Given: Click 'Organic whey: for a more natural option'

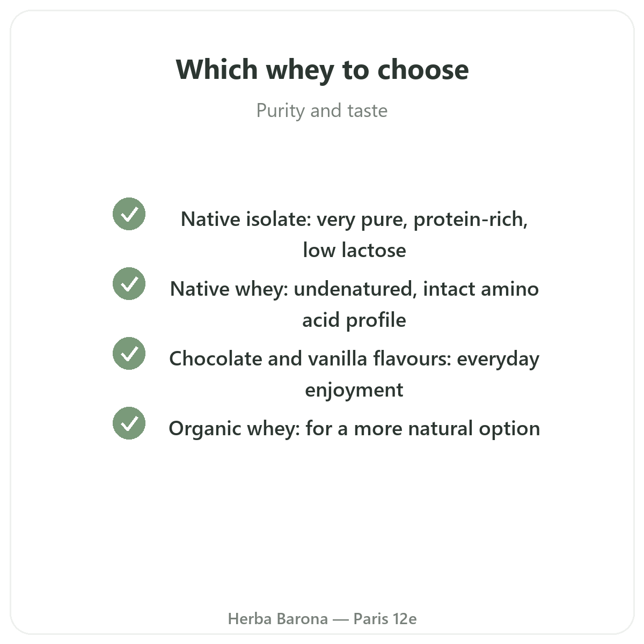Looking at the screenshot, I should coord(354,429).
